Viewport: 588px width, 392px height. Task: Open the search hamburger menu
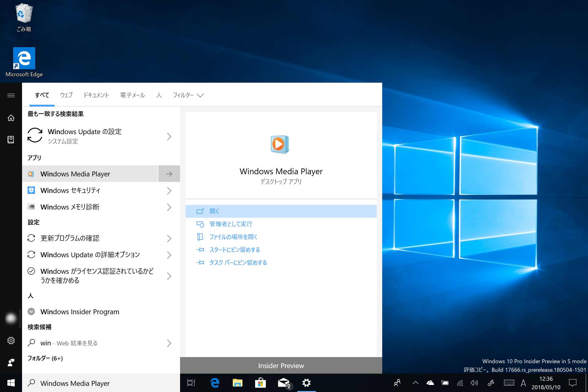(x=11, y=95)
